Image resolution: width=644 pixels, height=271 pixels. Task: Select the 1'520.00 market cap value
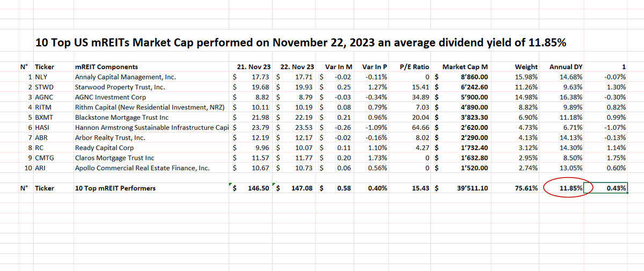click(x=474, y=168)
